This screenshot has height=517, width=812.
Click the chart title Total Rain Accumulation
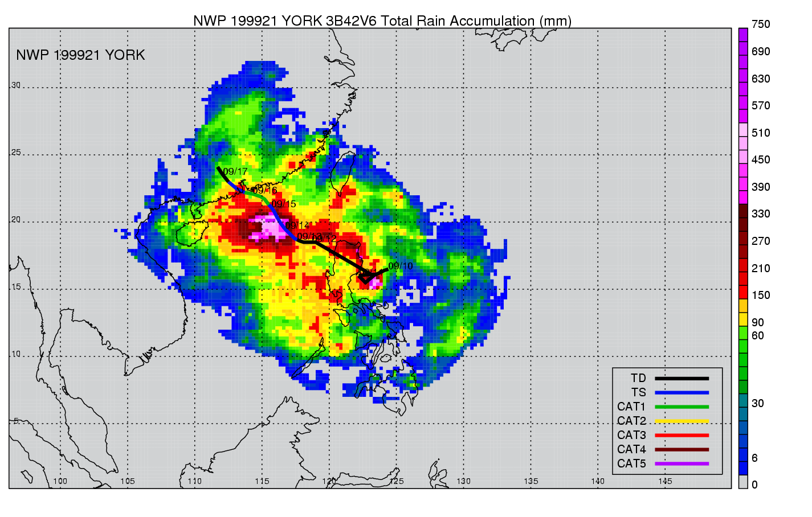point(382,21)
